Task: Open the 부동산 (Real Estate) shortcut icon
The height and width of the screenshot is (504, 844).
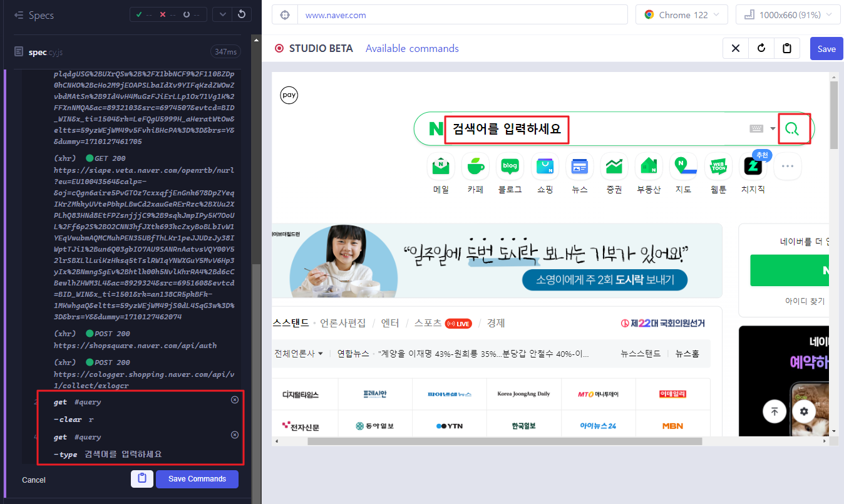Action: click(649, 166)
